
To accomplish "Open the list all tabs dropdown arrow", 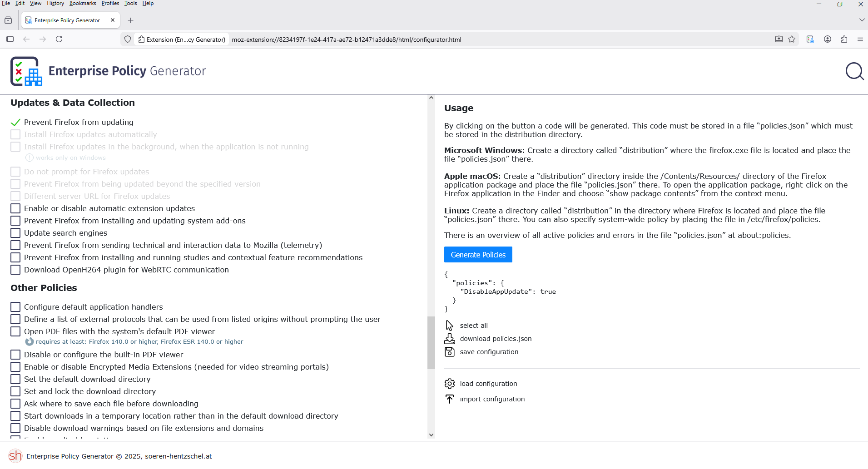I will click(862, 20).
